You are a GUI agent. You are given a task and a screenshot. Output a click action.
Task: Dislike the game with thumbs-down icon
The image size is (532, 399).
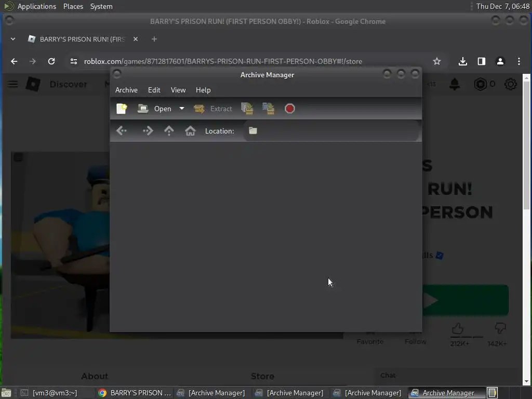[500, 328]
